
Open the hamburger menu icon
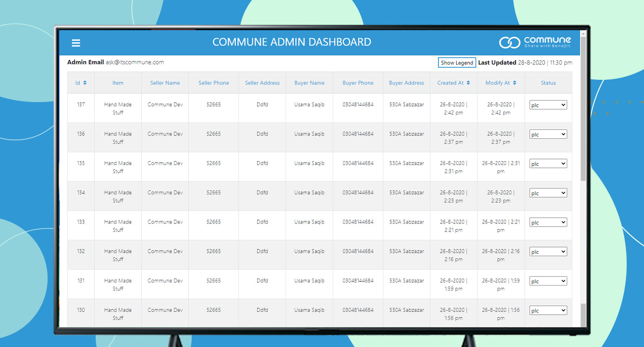(x=76, y=43)
